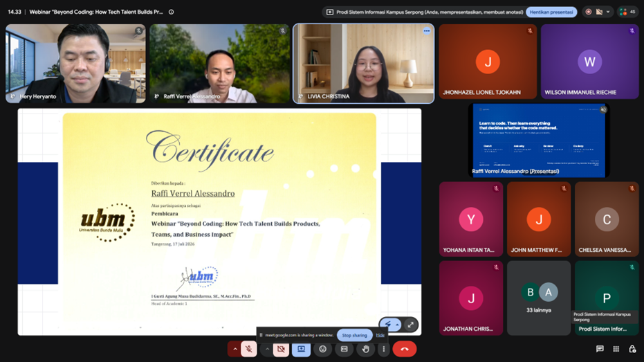Expand the presentation to fullscreen
644x362 pixels.
coord(410,325)
